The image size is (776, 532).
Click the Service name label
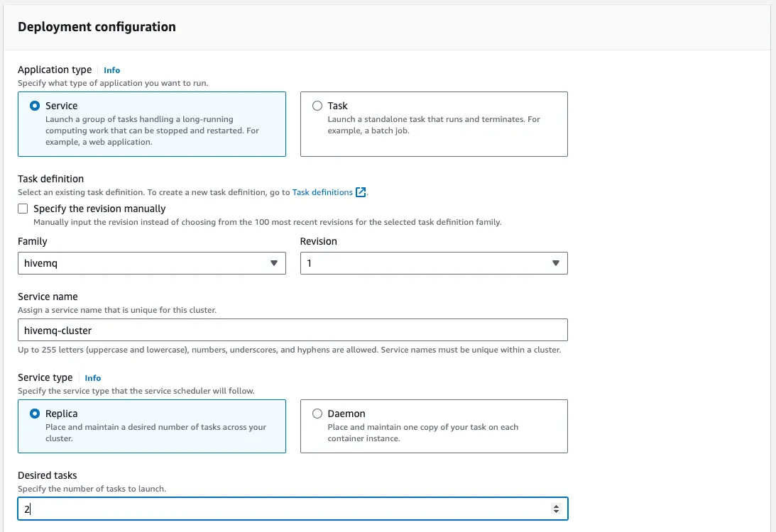(x=48, y=297)
